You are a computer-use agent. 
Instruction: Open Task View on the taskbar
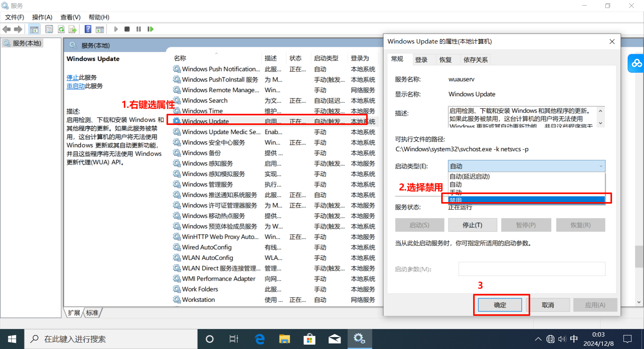click(x=234, y=339)
